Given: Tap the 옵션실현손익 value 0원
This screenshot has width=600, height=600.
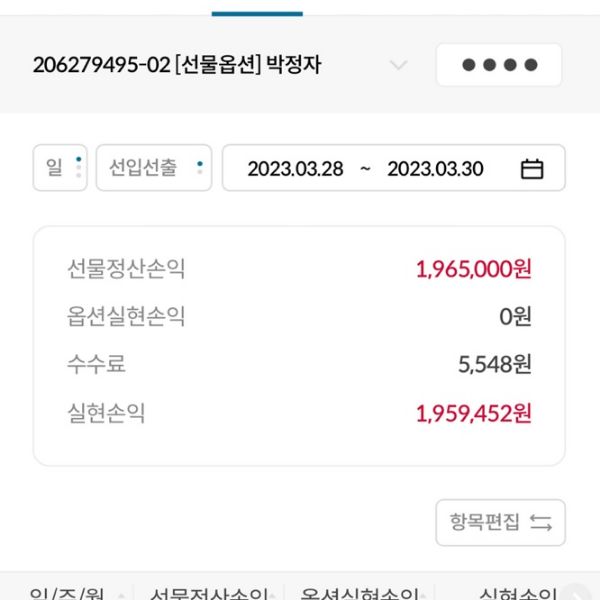Looking at the screenshot, I should click(515, 317).
